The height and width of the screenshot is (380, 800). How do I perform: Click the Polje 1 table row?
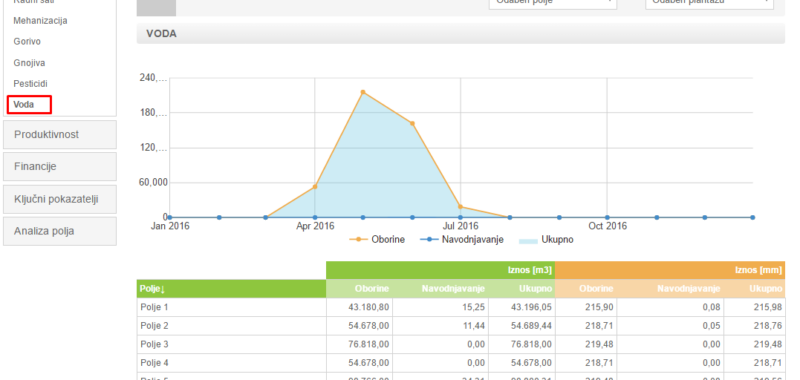tap(461, 307)
